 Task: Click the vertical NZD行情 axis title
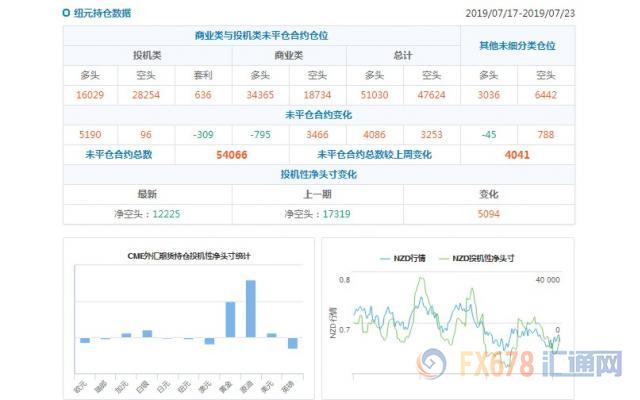click(333, 322)
